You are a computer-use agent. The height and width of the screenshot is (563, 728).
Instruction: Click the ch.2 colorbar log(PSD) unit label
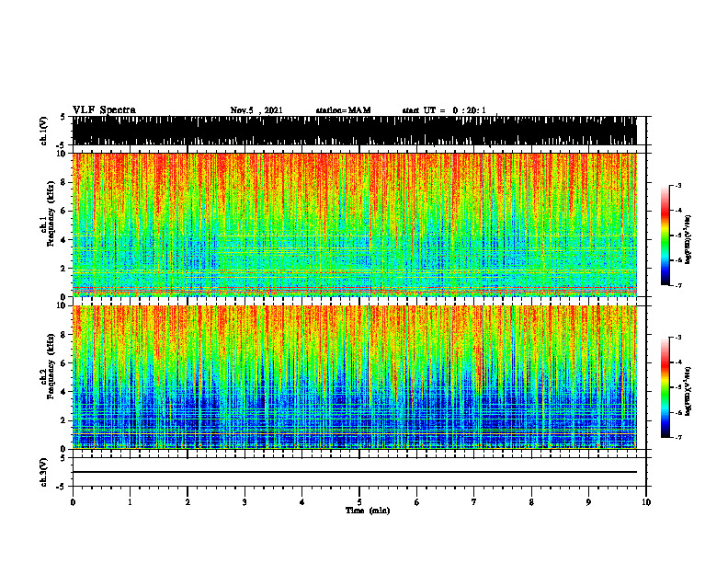[x=688, y=391]
